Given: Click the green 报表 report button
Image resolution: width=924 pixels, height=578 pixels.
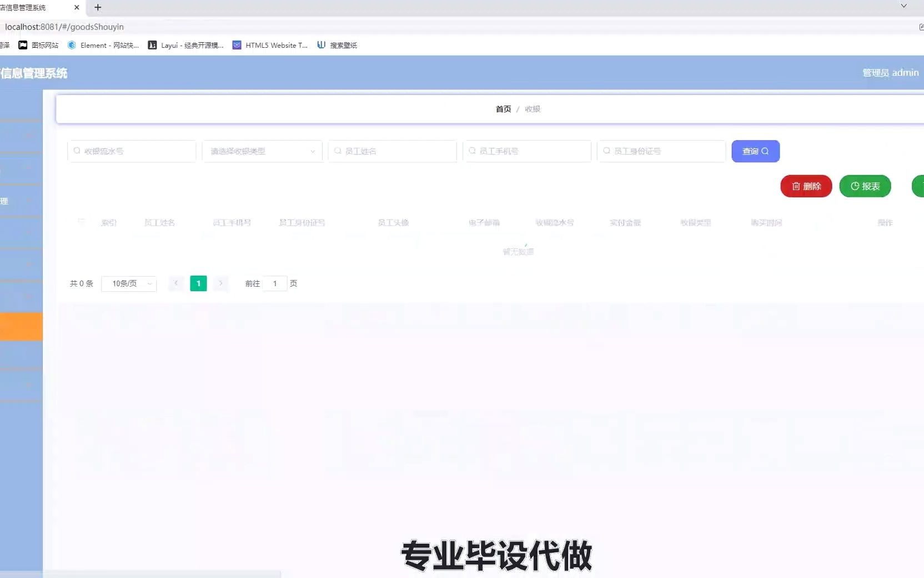Looking at the screenshot, I should click(865, 186).
